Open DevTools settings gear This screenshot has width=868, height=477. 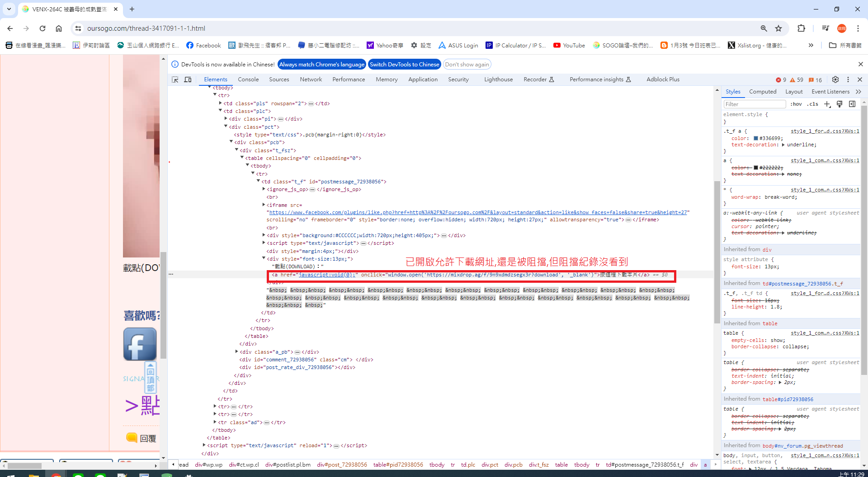click(x=835, y=79)
